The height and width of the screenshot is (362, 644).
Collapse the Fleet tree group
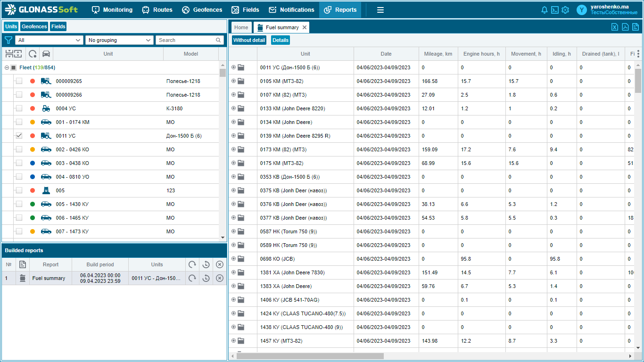point(7,67)
